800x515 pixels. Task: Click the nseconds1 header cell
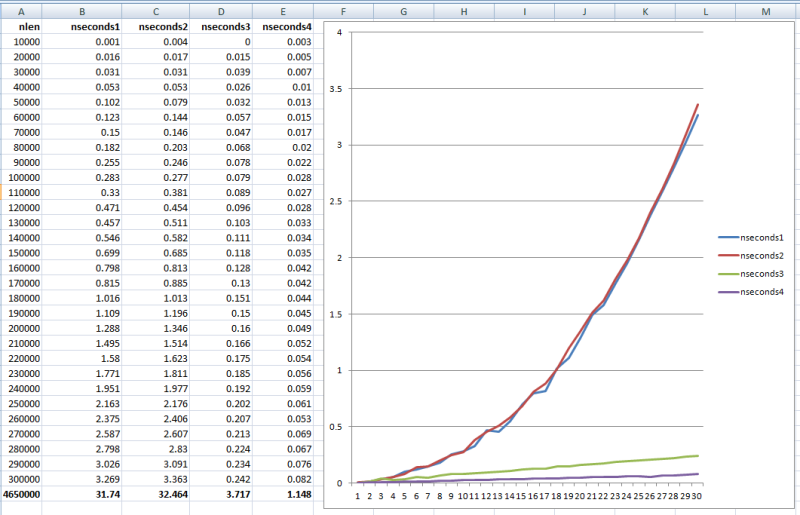[82, 27]
